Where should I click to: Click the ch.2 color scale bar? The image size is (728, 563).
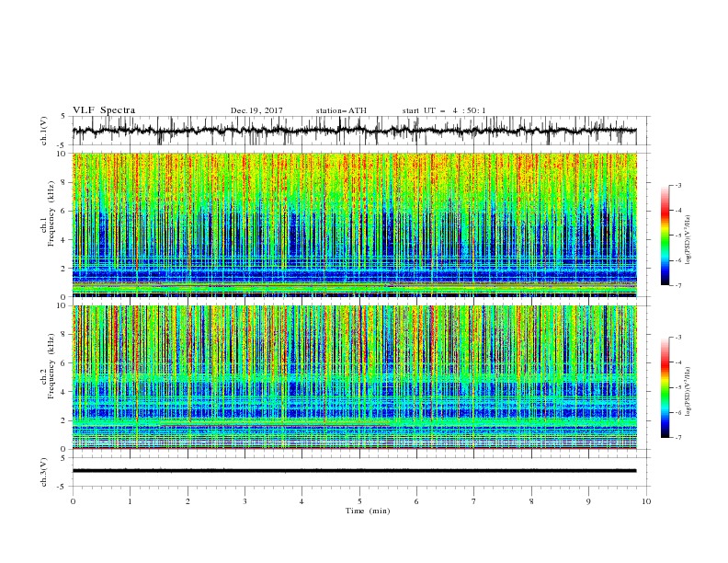pyautogui.click(x=665, y=387)
